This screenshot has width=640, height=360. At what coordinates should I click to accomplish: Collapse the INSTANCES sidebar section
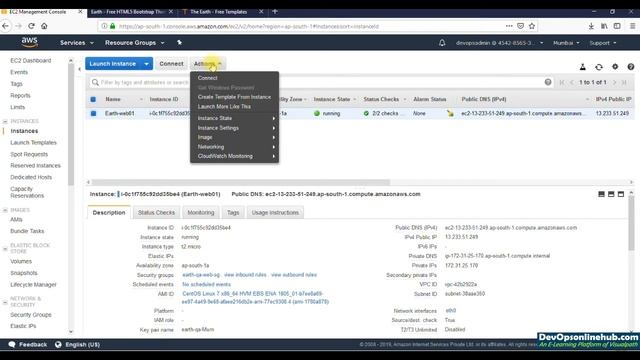pyautogui.click(x=5, y=121)
